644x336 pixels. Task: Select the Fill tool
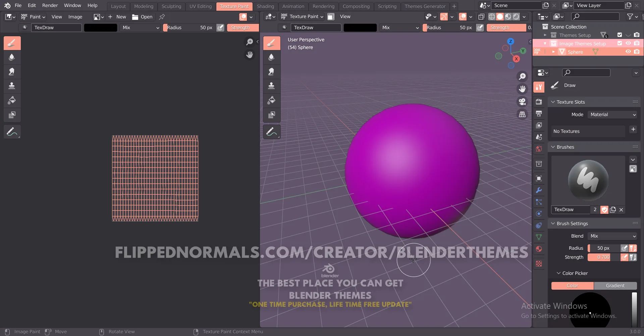[x=12, y=100]
